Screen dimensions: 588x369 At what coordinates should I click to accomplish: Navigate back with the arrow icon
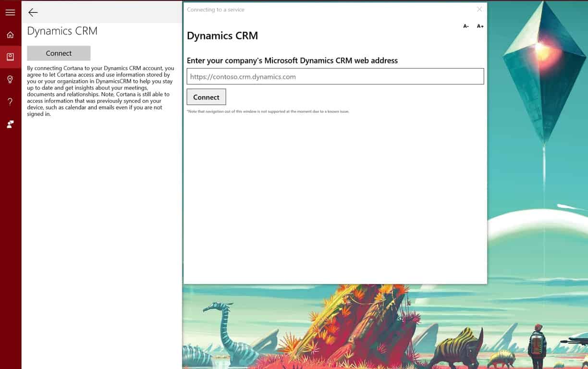tap(33, 12)
